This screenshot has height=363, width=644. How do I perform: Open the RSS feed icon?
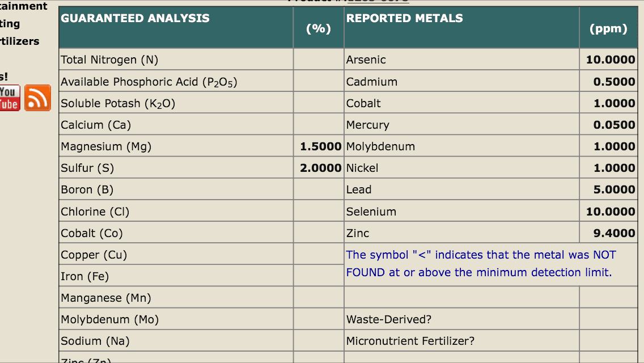click(38, 98)
